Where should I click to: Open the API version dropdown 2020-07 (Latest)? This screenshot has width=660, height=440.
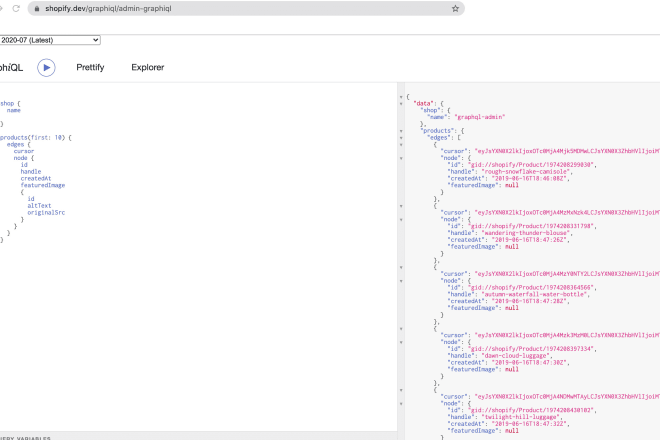[x=50, y=40]
